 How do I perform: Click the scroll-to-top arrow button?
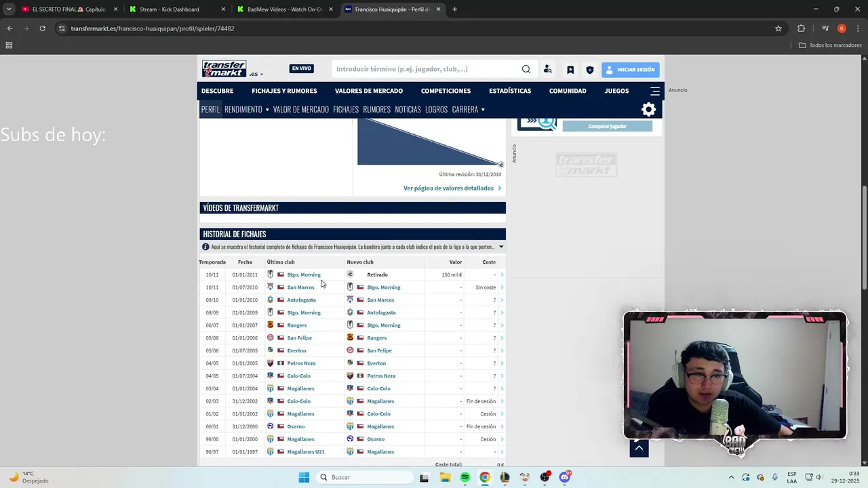point(639,447)
